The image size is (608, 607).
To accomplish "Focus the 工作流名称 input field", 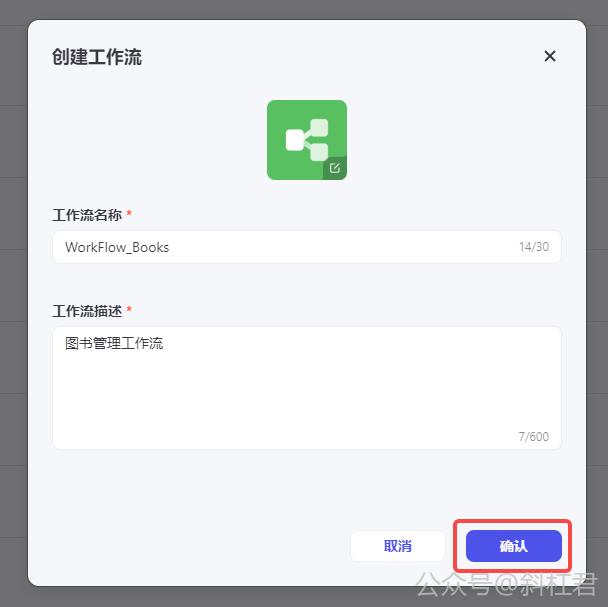I will (x=307, y=247).
